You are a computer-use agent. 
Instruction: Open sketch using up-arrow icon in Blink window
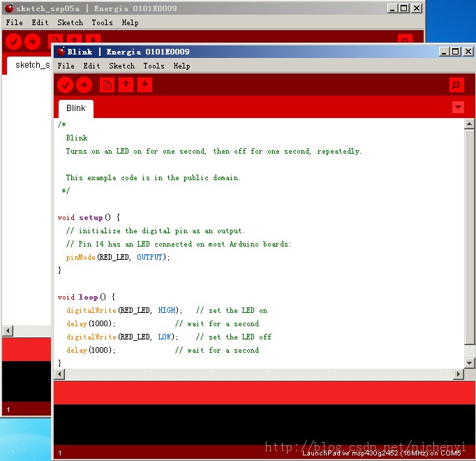point(126,85)
